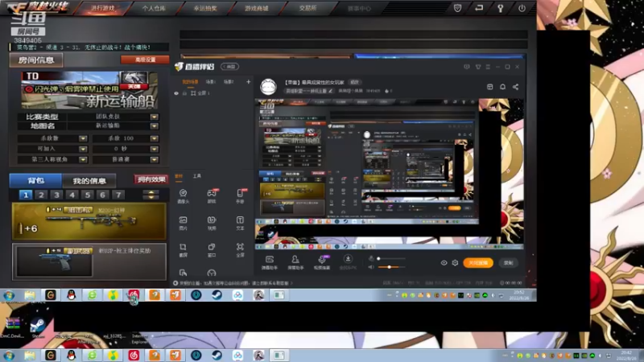Open the 杀敌 100 dropdown arrow
644x362 pixels.
[x=154, y=138]
